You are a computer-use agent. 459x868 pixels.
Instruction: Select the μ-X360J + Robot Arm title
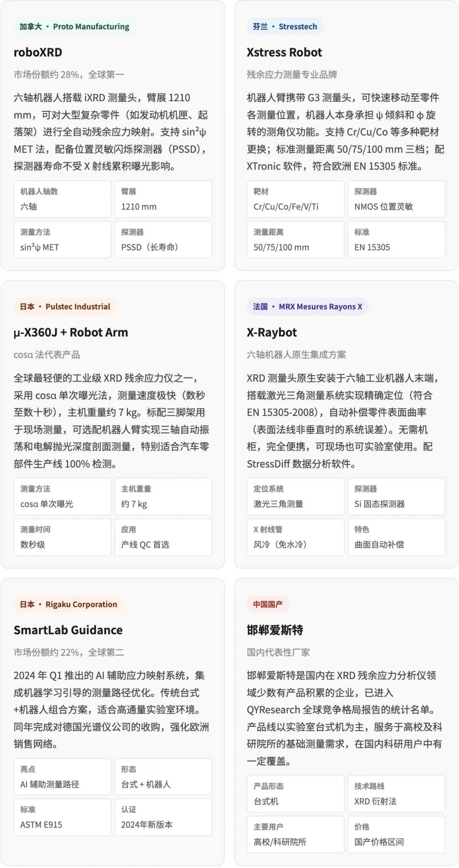[x=71, y=333]
